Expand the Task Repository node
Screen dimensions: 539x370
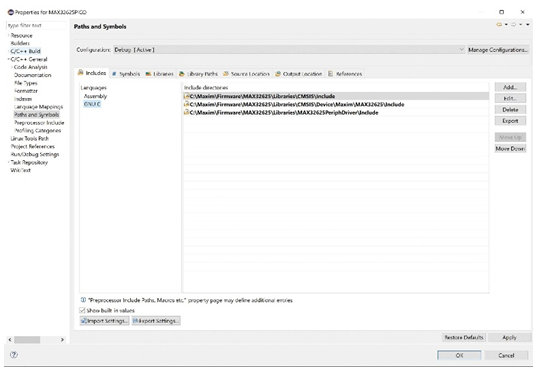9,162
